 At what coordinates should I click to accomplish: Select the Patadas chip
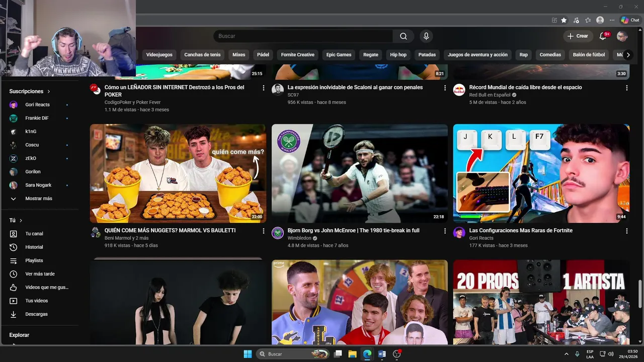pos(427,55)
